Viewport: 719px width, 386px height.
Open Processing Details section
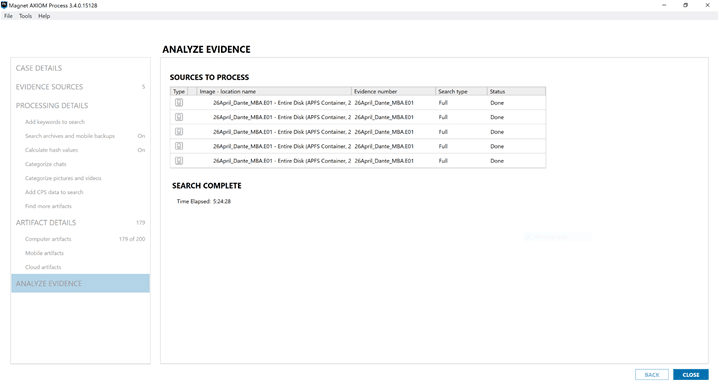pos(52,105)
